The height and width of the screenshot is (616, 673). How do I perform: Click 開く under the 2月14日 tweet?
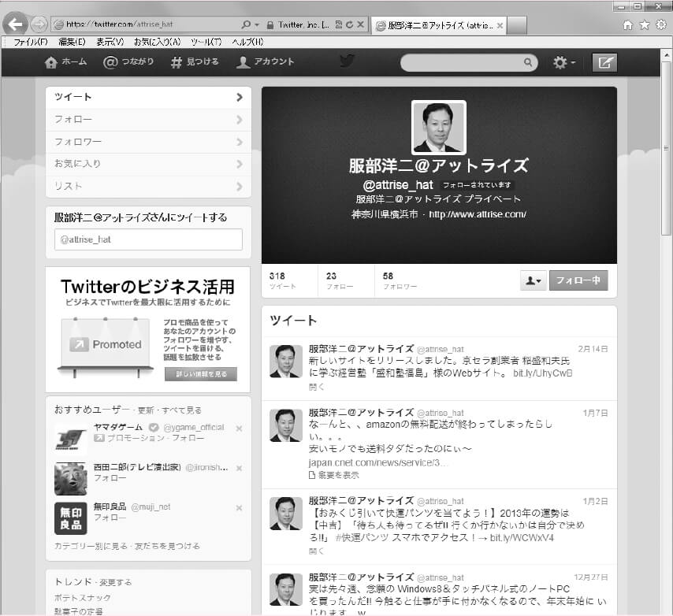point(316,387)
